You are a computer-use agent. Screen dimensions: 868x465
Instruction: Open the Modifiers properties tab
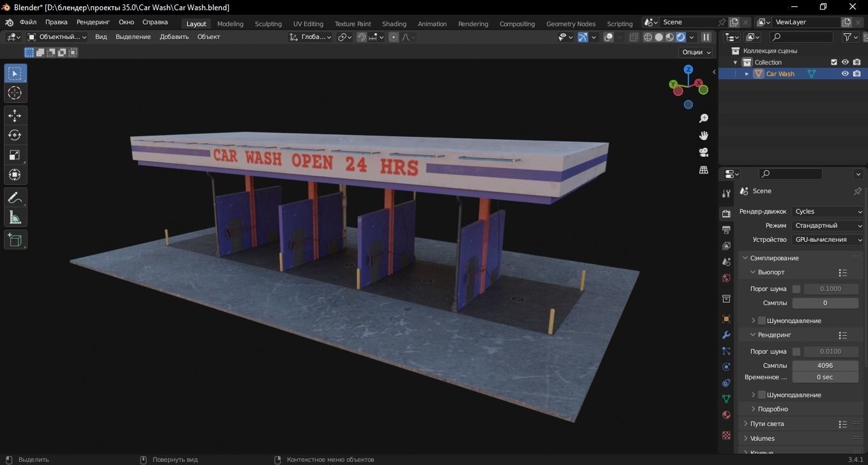tap(726, 335)
